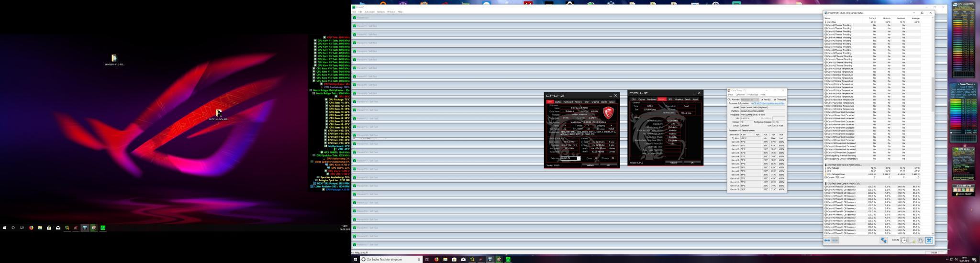Click the expand-columns blue arrows icon in HWiNFO
This screenshot has width=980, height=263.
(x=827, y=240)
